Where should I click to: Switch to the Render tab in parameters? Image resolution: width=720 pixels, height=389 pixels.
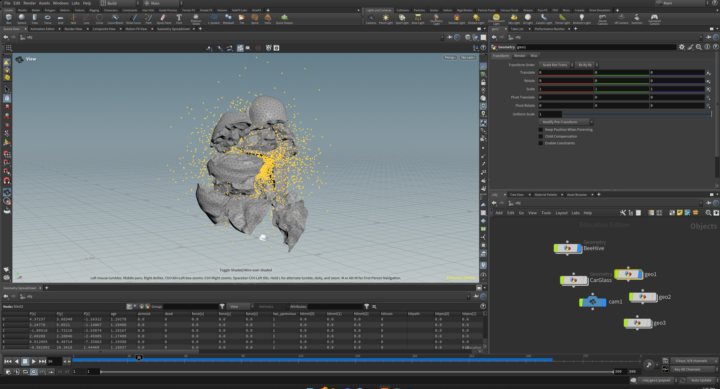point(520,56)
